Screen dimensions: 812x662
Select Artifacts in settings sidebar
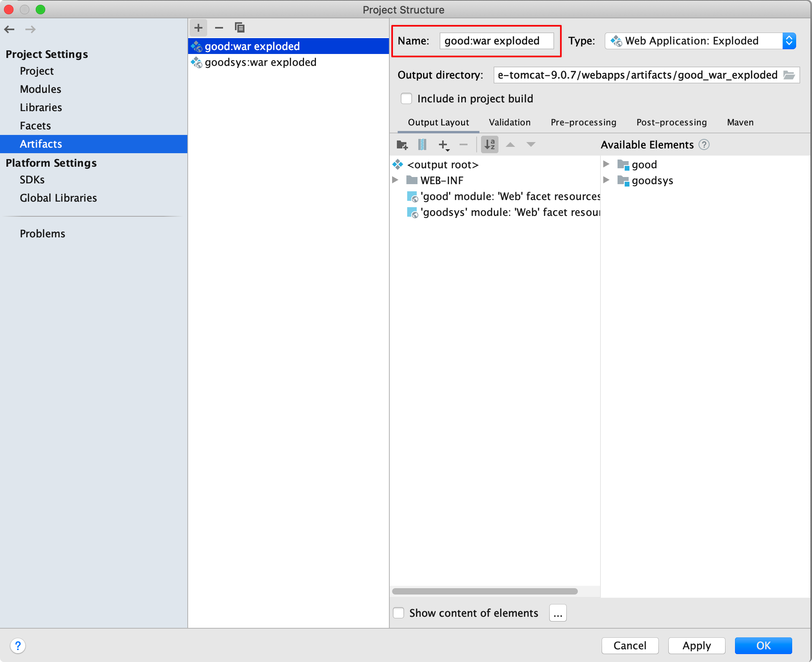click(x=94, y=144)
